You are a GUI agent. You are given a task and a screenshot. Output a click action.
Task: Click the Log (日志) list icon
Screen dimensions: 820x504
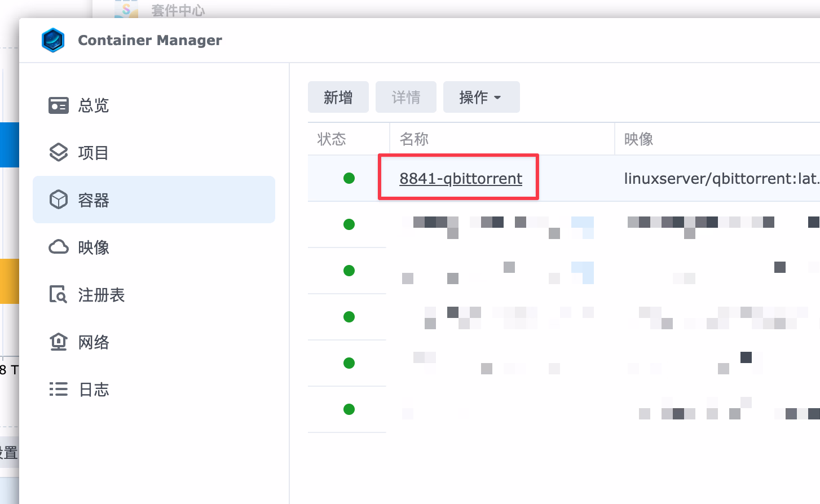click(59, 390)
